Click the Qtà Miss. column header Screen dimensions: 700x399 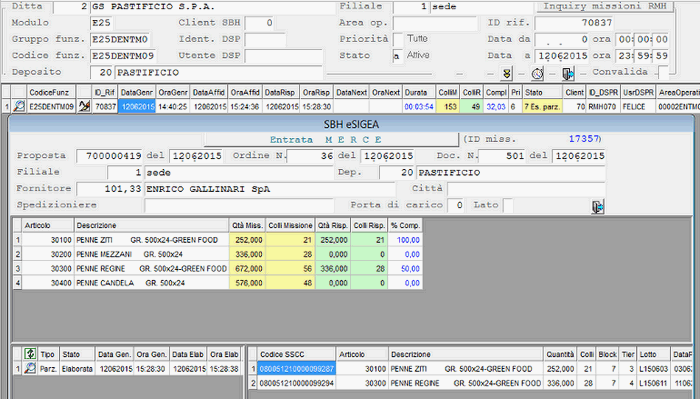[x=247, y=225]
